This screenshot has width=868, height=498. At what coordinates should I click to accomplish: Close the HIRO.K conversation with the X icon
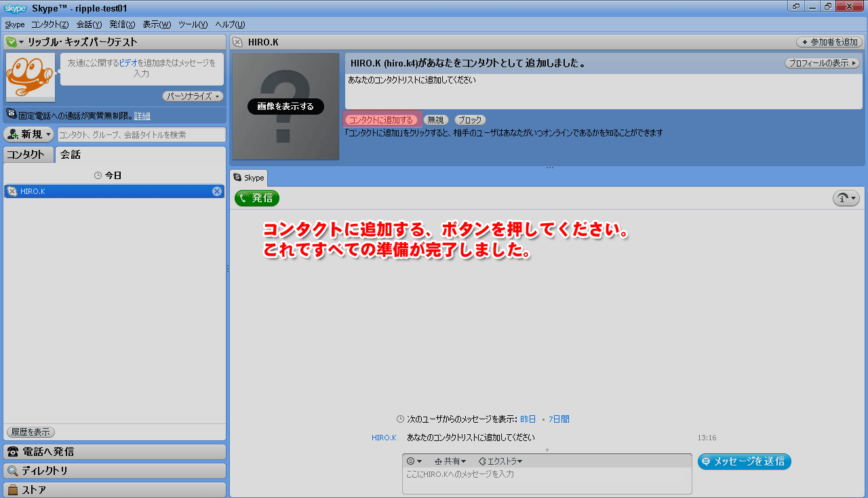[217, 191]
